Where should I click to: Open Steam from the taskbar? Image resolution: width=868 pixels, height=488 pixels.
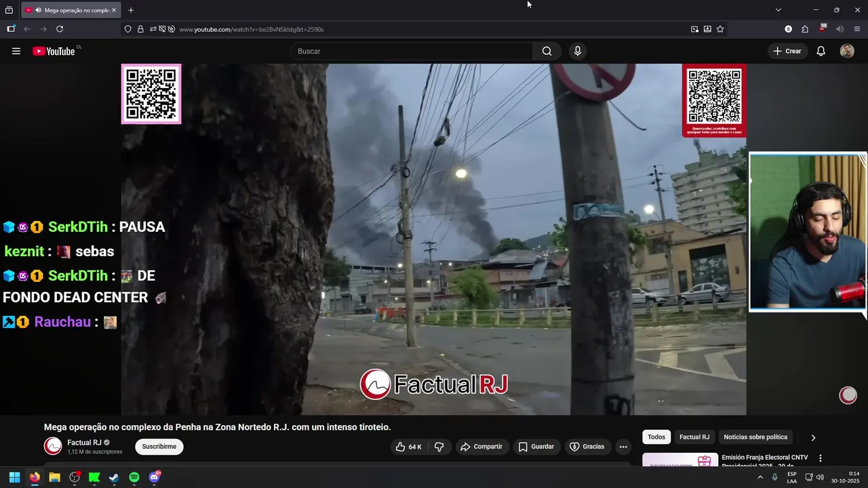pos(114,477)
